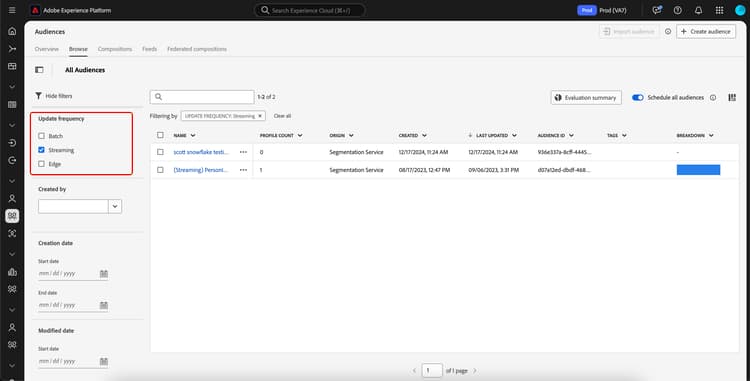Open Start date calendar under Creation date
The image size is (750, 381).
pos(104,274)
